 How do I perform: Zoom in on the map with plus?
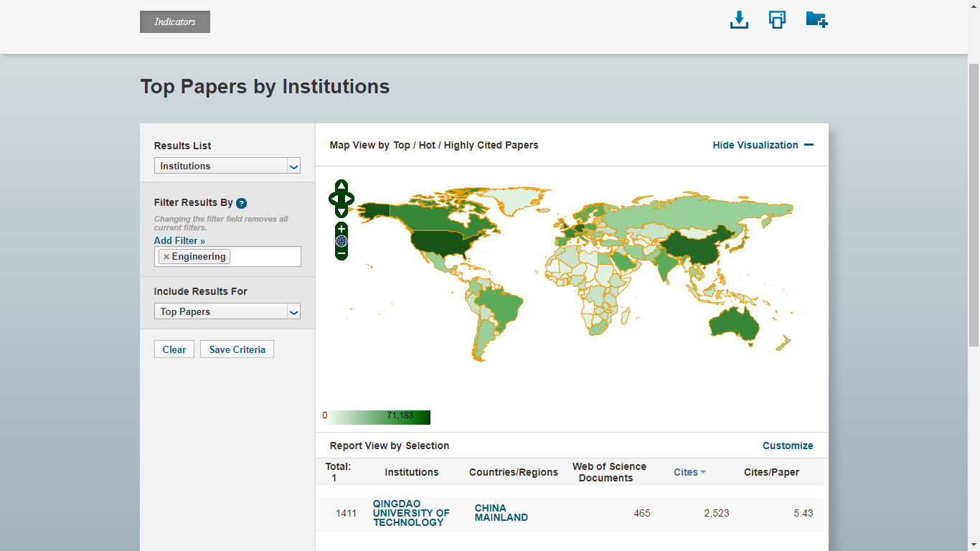pos(341,229)
